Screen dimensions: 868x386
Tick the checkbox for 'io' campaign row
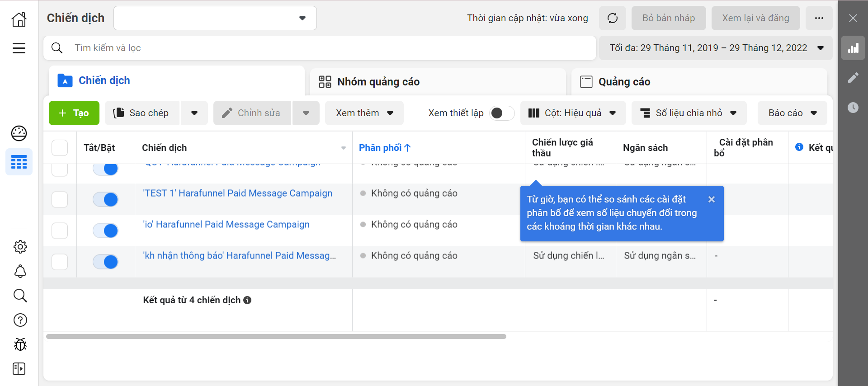tap(60, 231)
